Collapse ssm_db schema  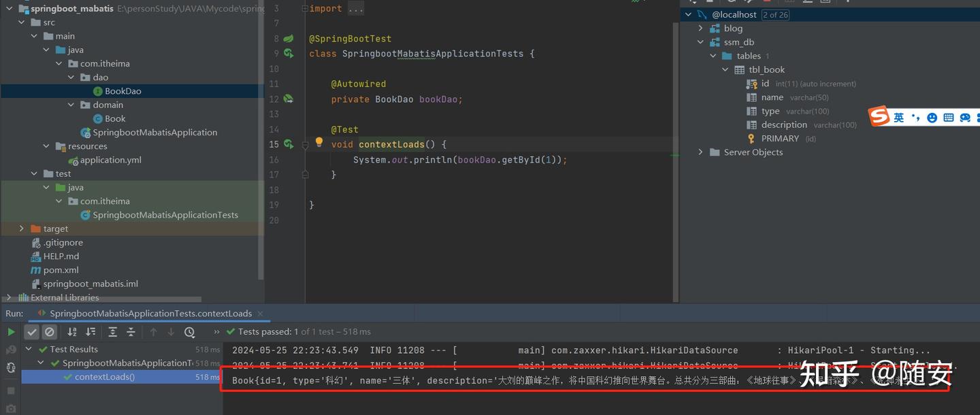(700, 42)
